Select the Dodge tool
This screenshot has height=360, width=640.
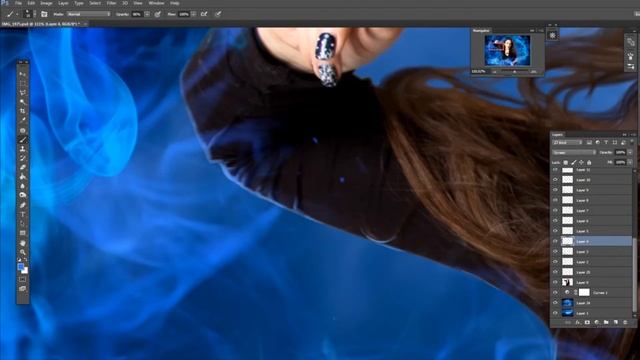click(x=22, y=195)
